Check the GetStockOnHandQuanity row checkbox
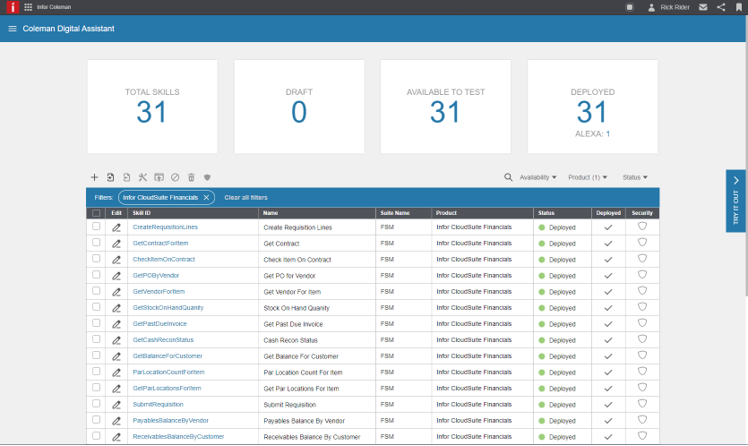Image resolution: width=748 pixels, height=446 pixels. (96, 307)
